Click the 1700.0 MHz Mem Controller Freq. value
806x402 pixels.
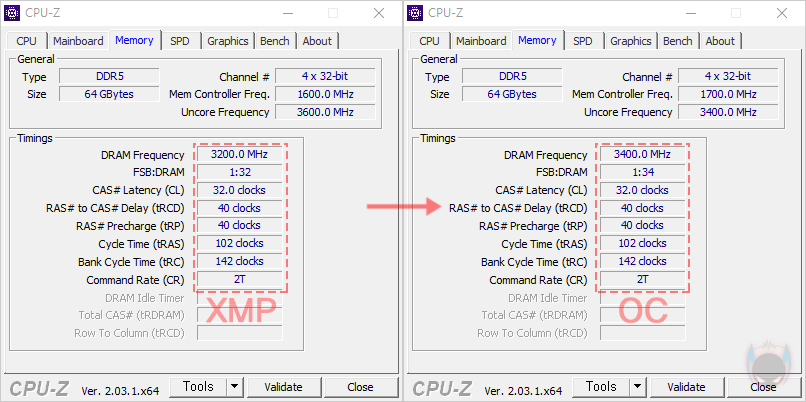[728, 94]
